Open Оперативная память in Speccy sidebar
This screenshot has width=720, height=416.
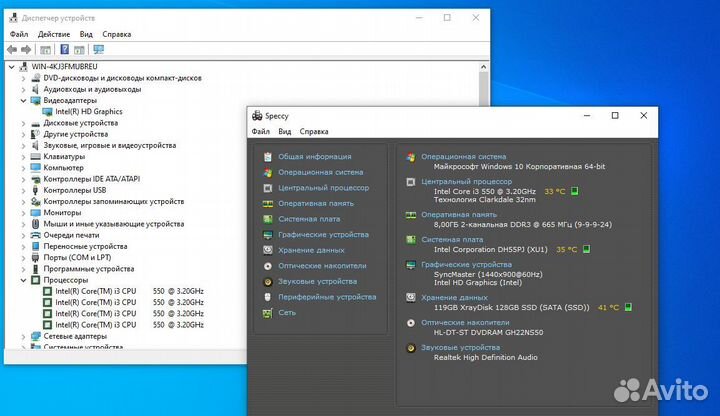pyautogui.click(x=316, y=203)
